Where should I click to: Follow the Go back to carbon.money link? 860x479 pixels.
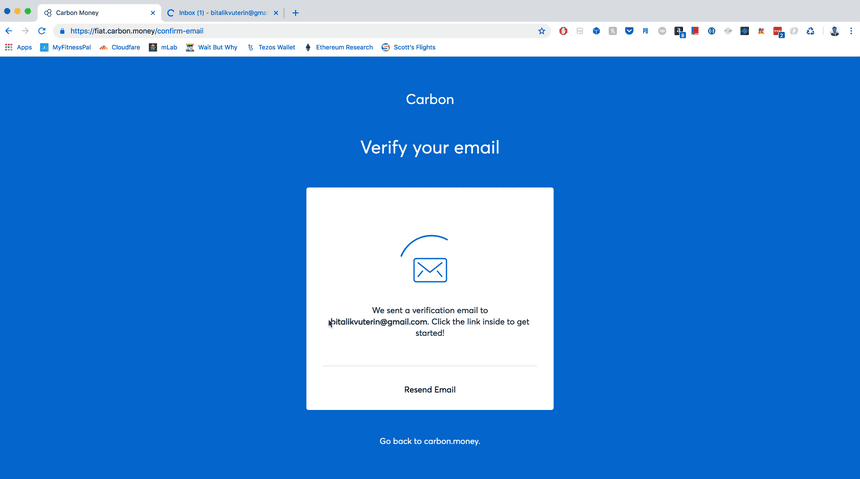(x=430, y=441)
